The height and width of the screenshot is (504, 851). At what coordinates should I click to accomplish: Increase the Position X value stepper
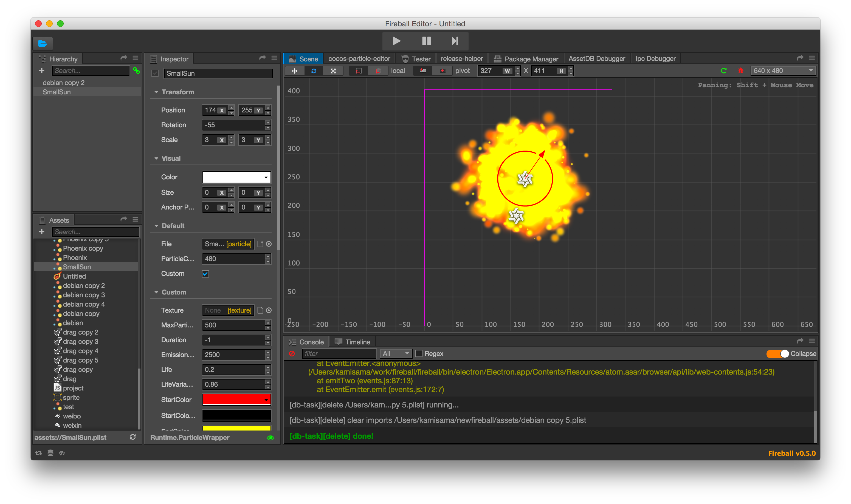pos(231,108)
